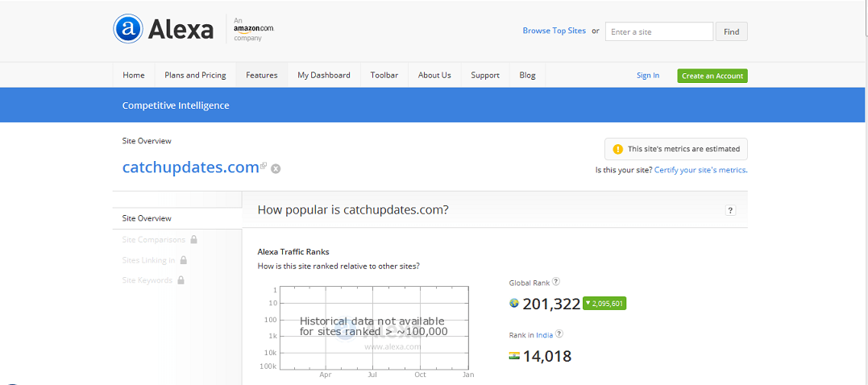Click the lock icon beside Site Keywords

pos(181,280)
